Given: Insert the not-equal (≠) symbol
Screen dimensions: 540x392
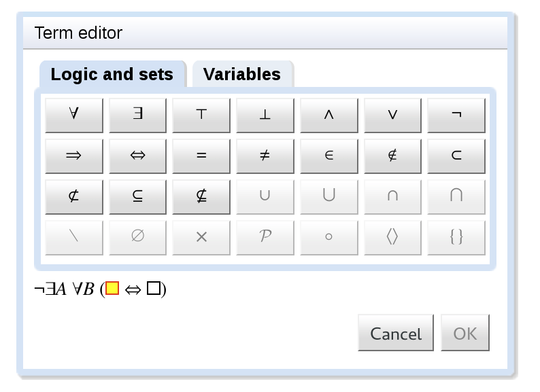Looking at the screenshot, I should [265, 156].
